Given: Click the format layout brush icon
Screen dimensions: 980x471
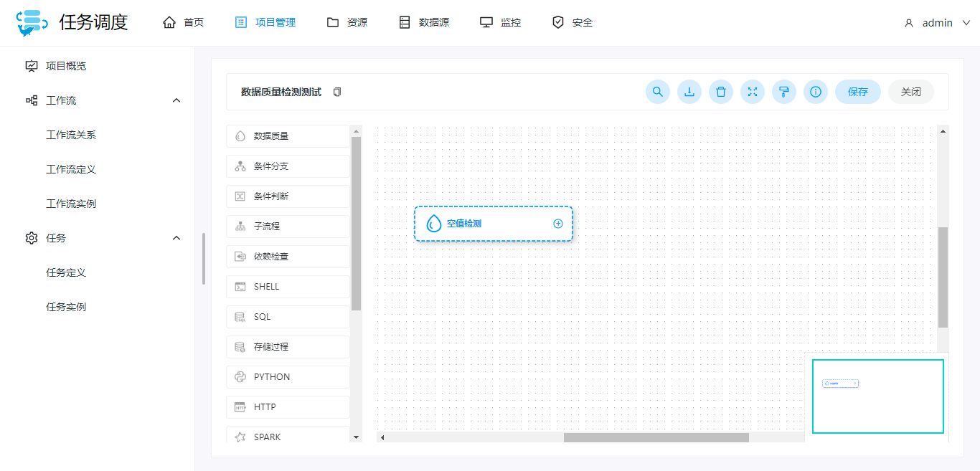Looking at the screenshot, I should pyautogui.click(x=784, y=92).
